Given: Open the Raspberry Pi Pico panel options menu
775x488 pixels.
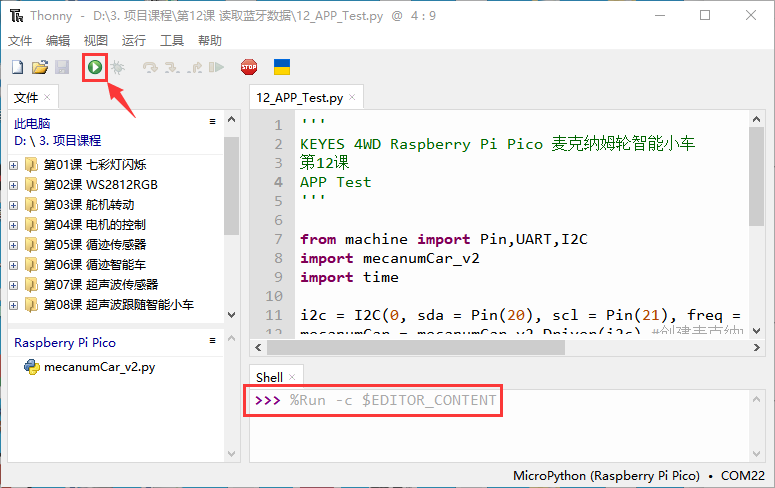Looking at the screenshot, I should pyautogui.click(x=213, y=341).
